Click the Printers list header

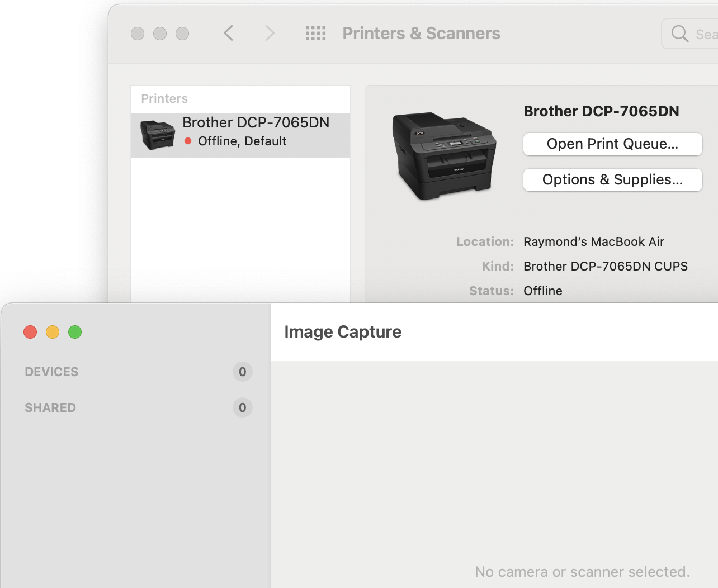tap(164, 99)
